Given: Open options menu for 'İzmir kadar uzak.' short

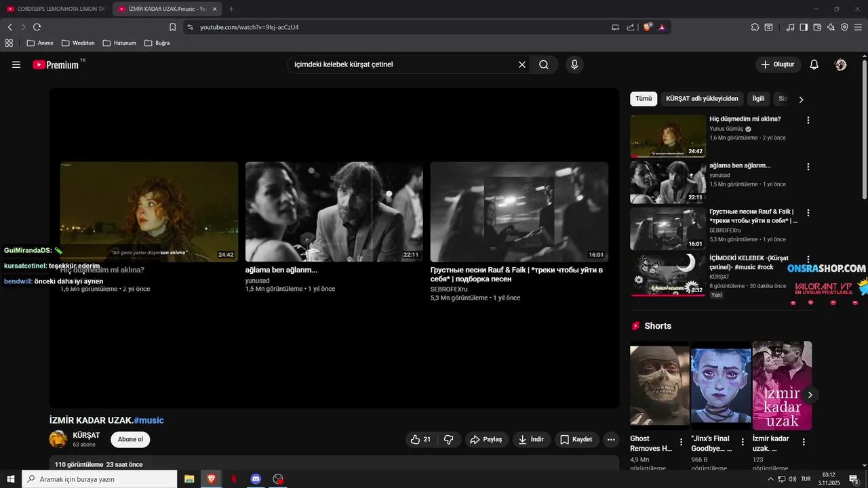Looking at the screenshot, I should (x=804, y=442).
